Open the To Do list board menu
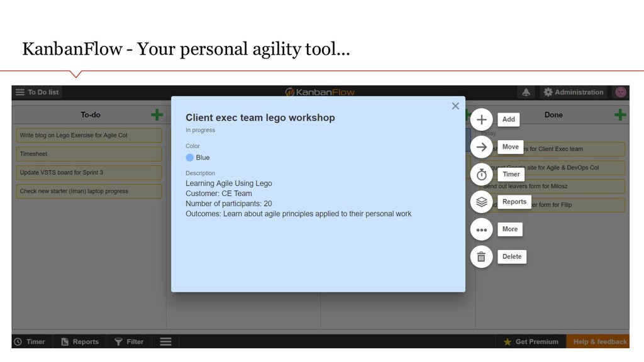This screenshot has height=362, width=644. pos(37,92)
